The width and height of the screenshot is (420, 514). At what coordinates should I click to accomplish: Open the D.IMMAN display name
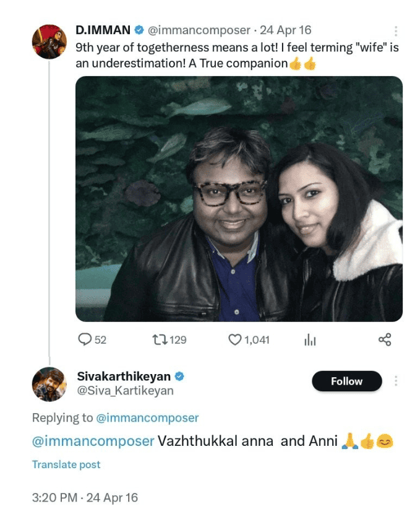(103, 30)
